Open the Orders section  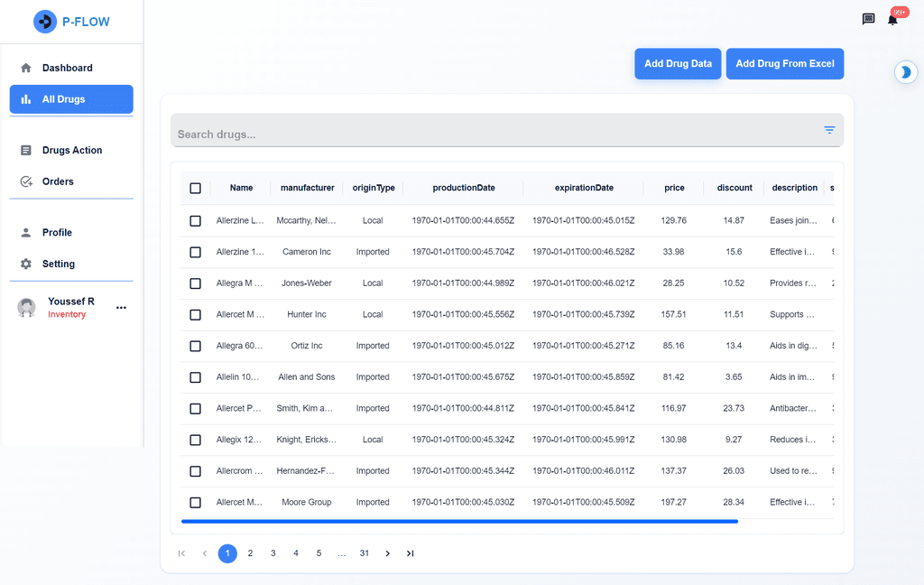click(71, 181)
